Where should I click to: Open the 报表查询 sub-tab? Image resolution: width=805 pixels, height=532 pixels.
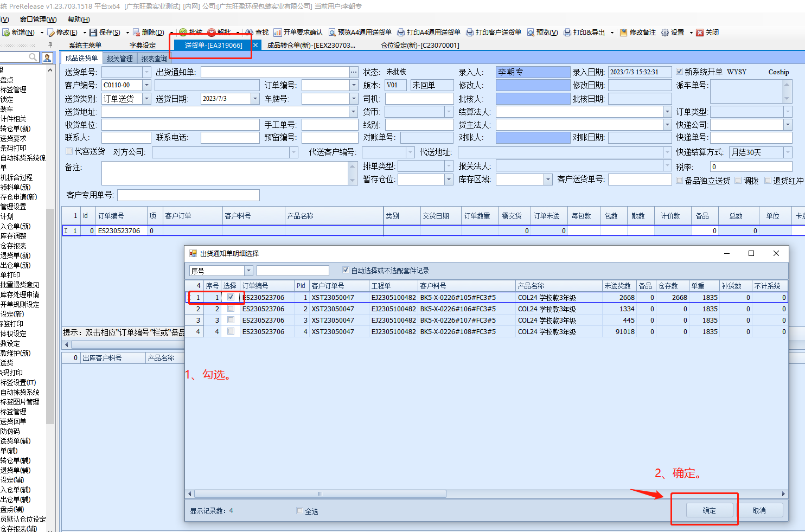click(x=155, y=59)
